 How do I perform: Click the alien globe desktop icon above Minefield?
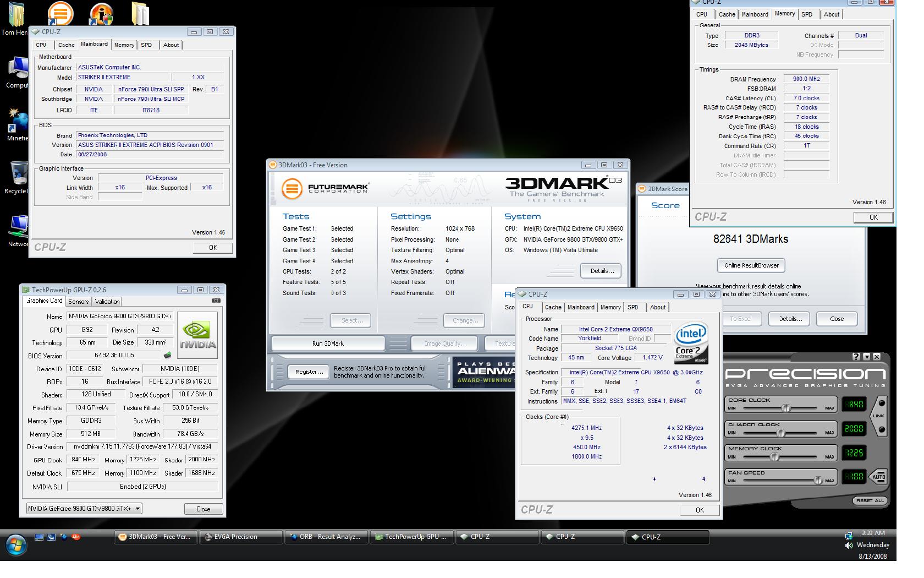pyautogui.click(x=18, y=121)
